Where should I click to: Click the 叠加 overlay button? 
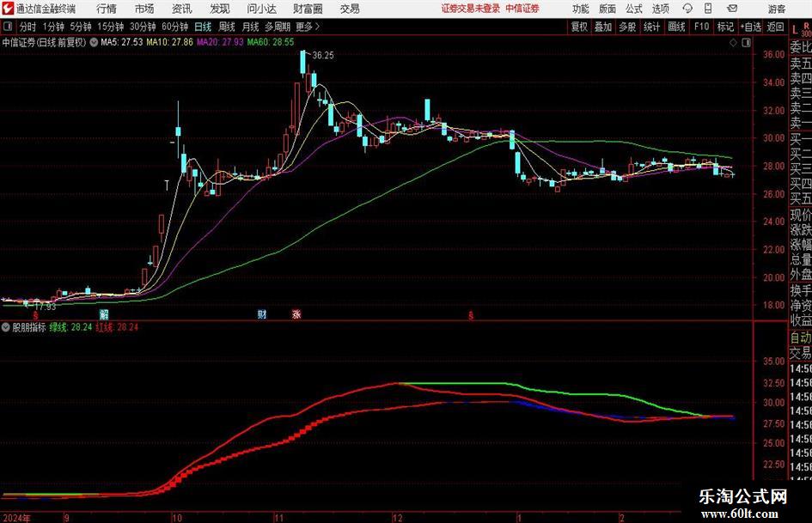(x=603, y=27)
